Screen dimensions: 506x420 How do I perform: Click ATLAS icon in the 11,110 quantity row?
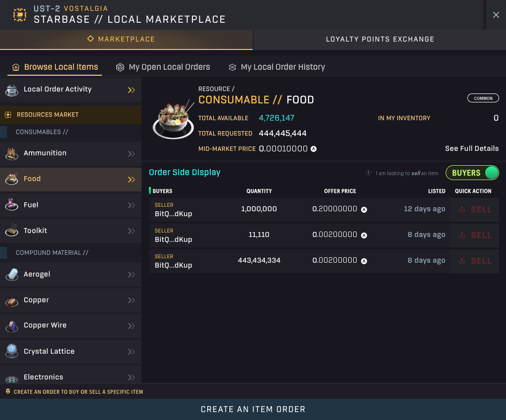point(364,235)
